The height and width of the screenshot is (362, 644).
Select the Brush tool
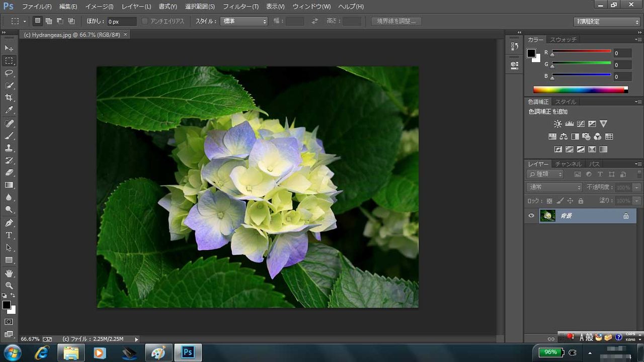[9, 136]
